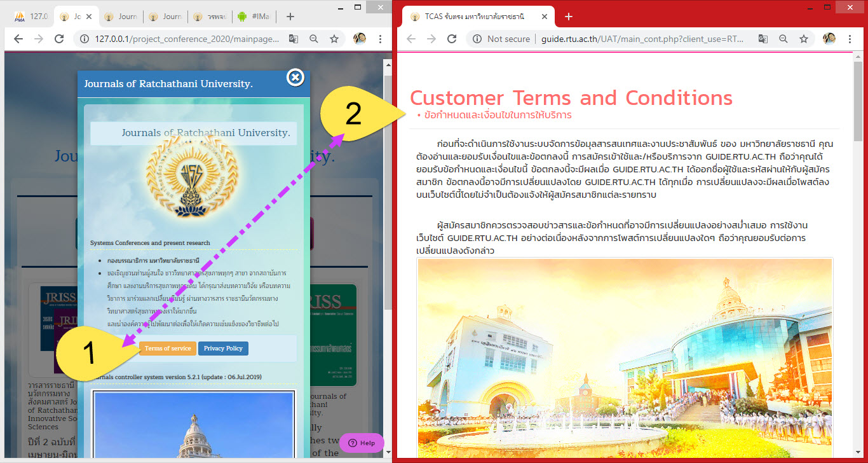The image size is (868, 463).
Task: Open profile avatar in right browser window
Action: (829, 39)
